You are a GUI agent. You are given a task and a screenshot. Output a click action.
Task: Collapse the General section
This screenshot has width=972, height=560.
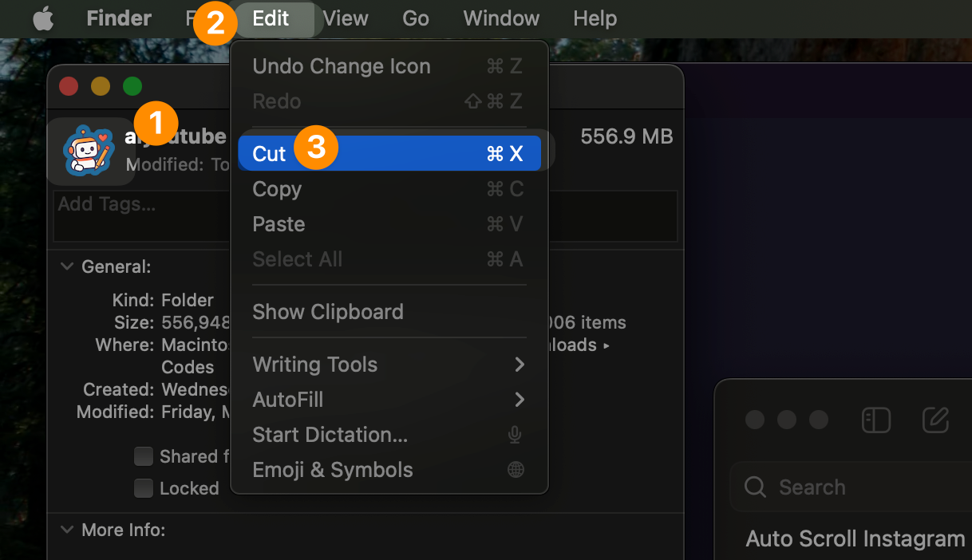coord(67,266)
